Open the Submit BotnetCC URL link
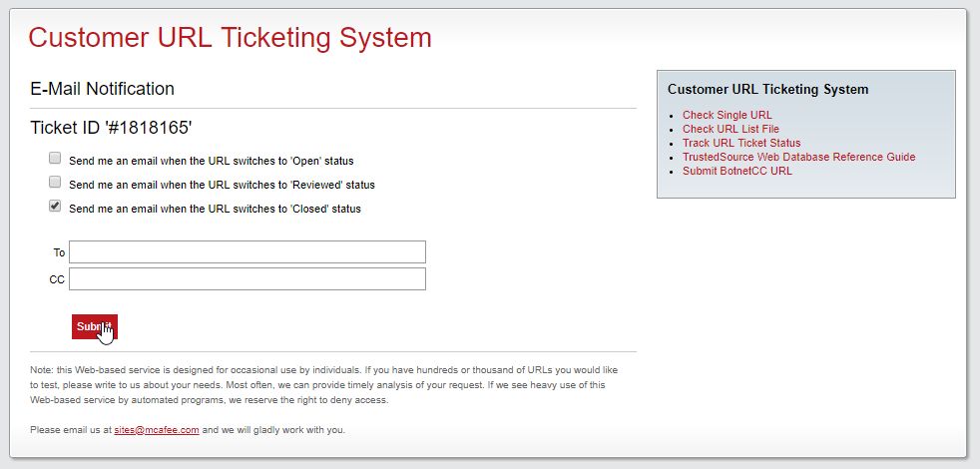This screenshot has width=980, height=469. click(736, 171)
